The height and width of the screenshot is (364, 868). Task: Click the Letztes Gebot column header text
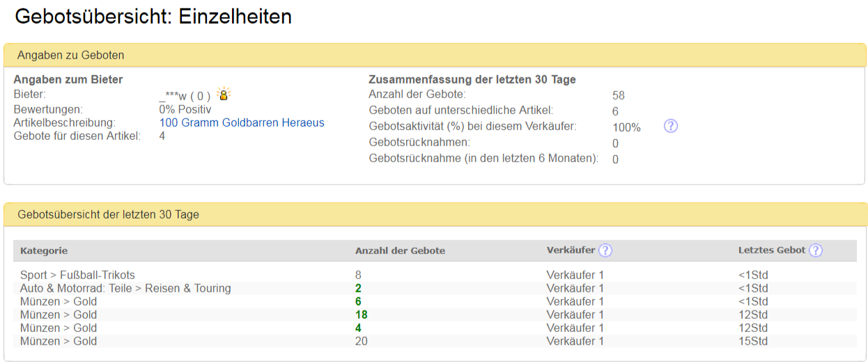tap(772, 251)
